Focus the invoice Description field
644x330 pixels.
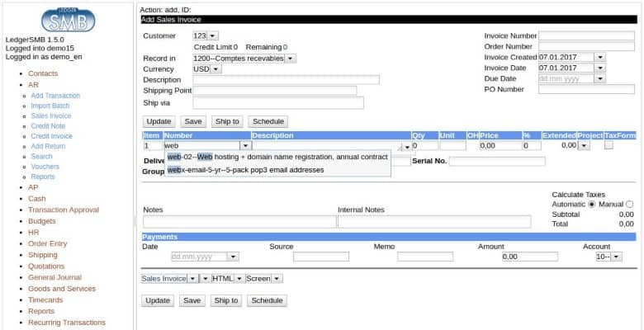click(286, 80)
